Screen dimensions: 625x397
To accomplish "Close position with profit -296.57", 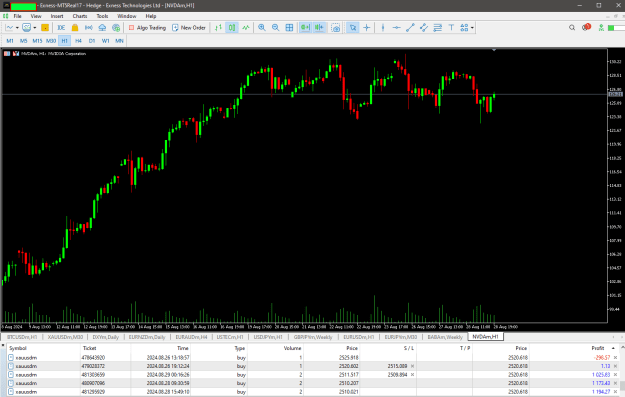I will point(615,358).
